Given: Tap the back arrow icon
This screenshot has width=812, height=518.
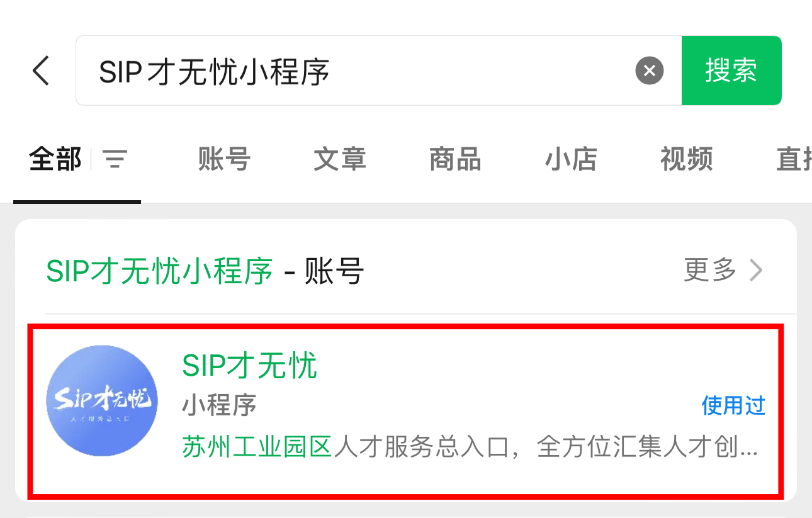Looking at the screenshot, I should 41,70.
